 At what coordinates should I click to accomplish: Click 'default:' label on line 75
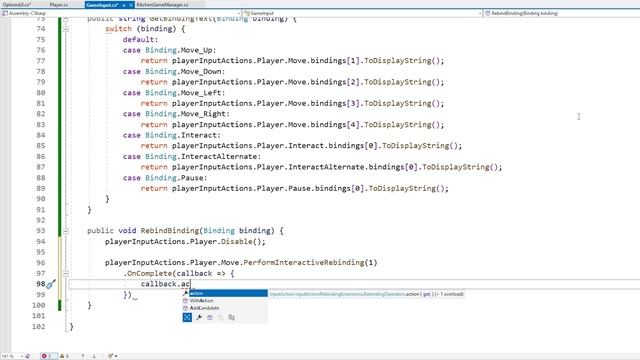[140, 40]
